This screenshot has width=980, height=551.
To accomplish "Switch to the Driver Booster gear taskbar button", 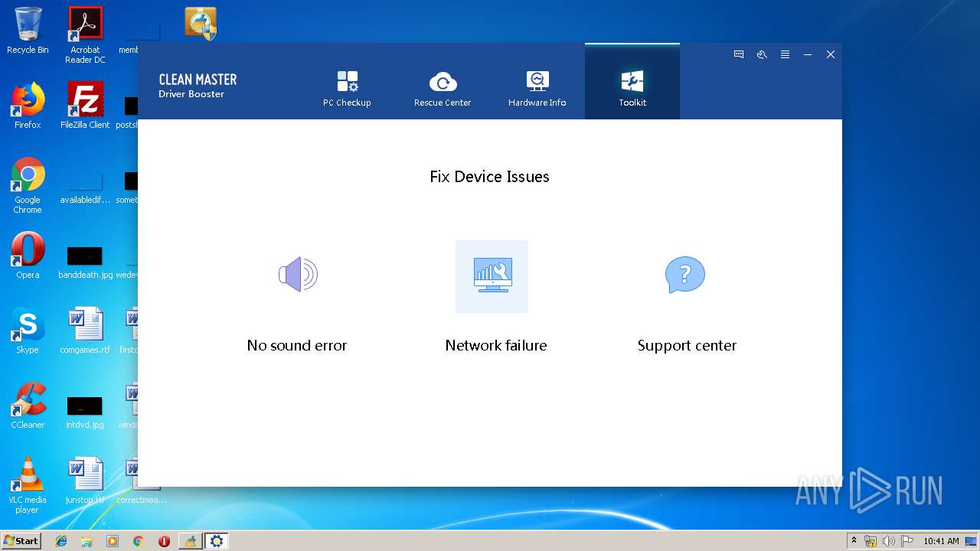I will [x=217, y=541].
